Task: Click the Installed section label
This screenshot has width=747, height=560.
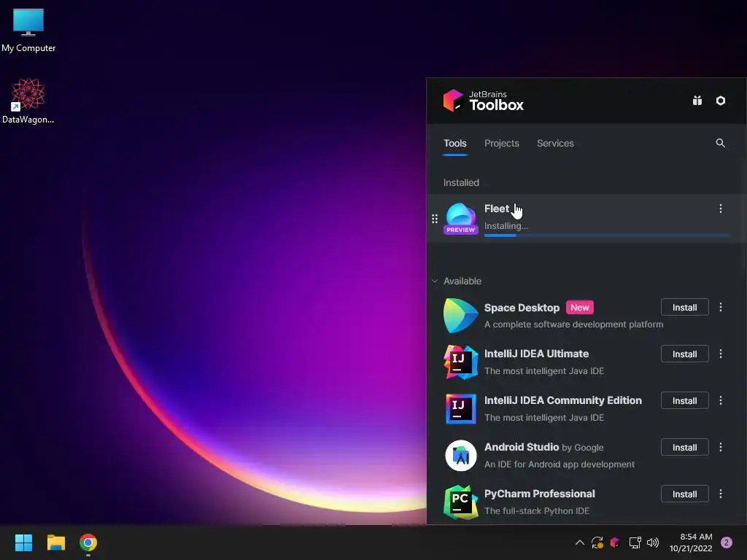Action: tap(461, 182)
